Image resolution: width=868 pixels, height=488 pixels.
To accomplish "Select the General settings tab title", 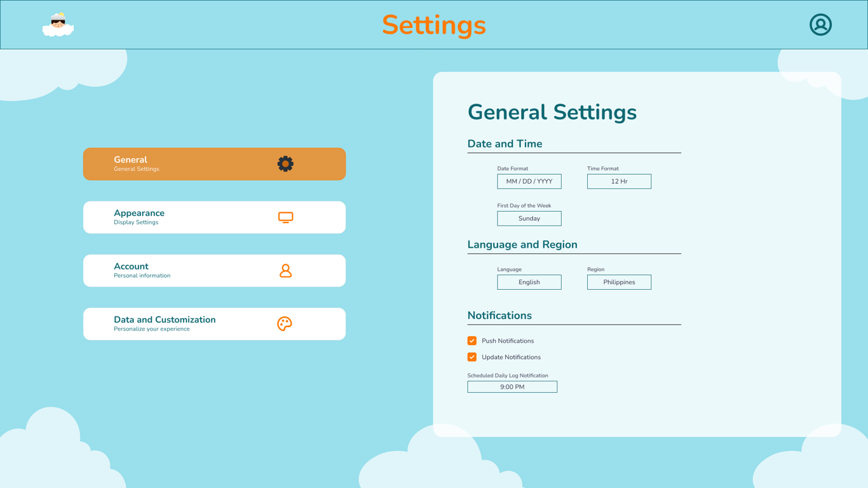I will (130, 160).
